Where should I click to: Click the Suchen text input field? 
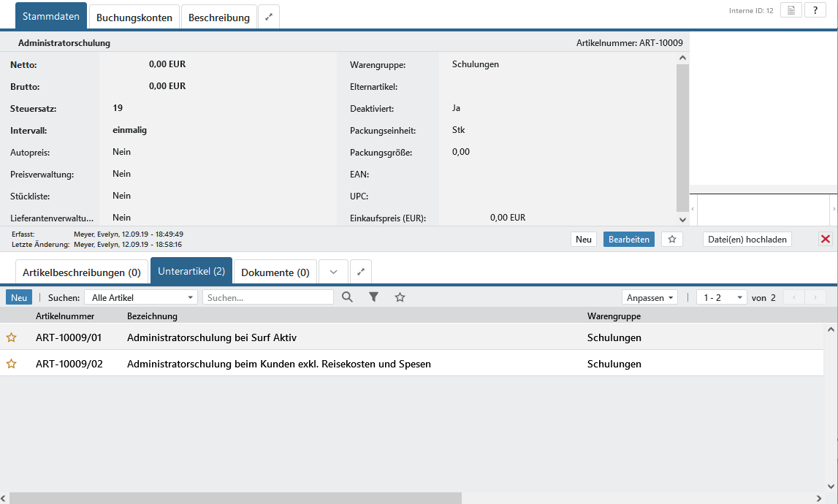click(267, 297)
